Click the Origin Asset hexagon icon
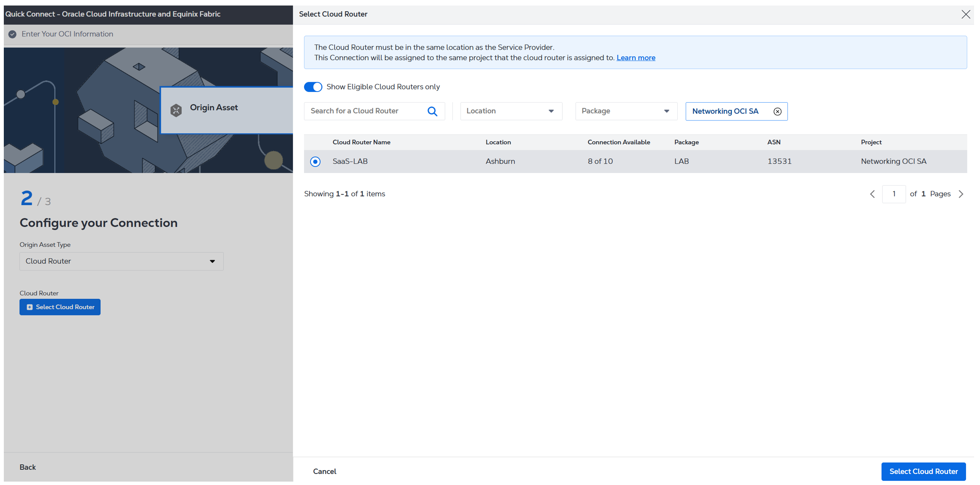This screenshot has height=485, width=980. [x=176, y=110]
